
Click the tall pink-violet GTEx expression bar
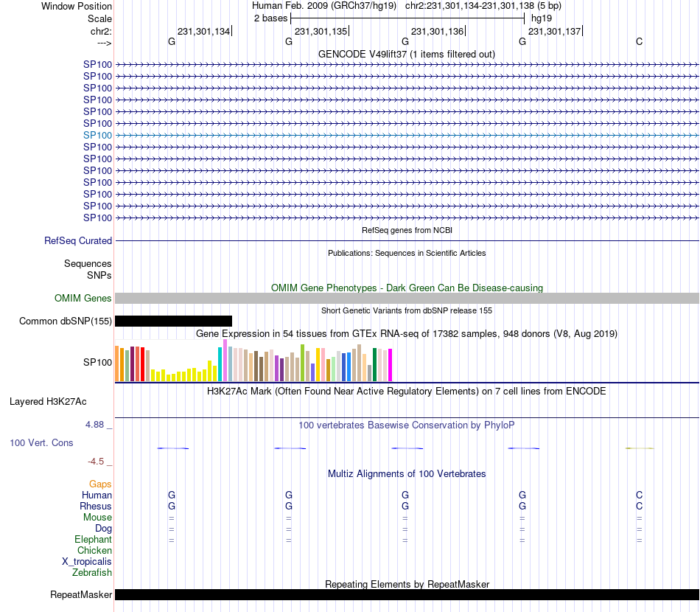[225, 360]
